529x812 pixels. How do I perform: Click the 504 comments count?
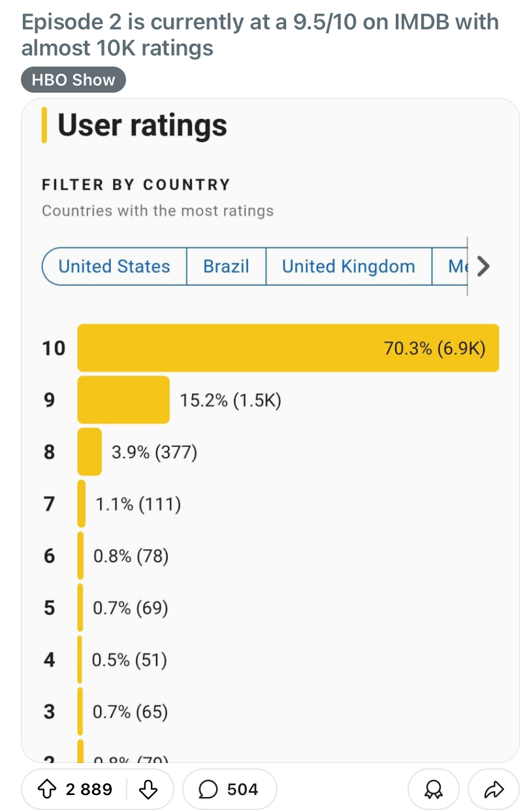click(242, 790)
